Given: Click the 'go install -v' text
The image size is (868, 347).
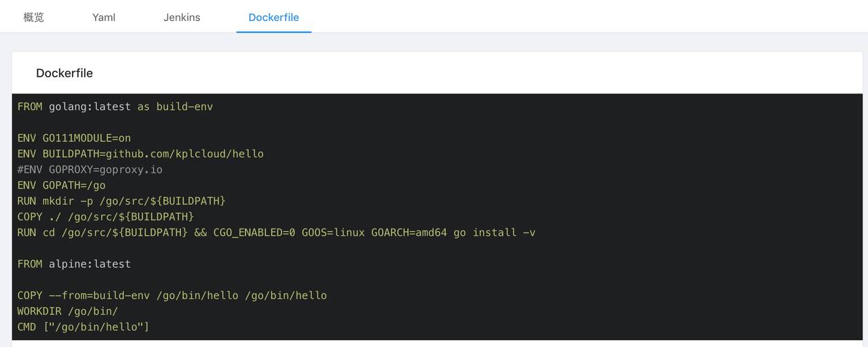Looking at the screenshot, I should 494,232.
